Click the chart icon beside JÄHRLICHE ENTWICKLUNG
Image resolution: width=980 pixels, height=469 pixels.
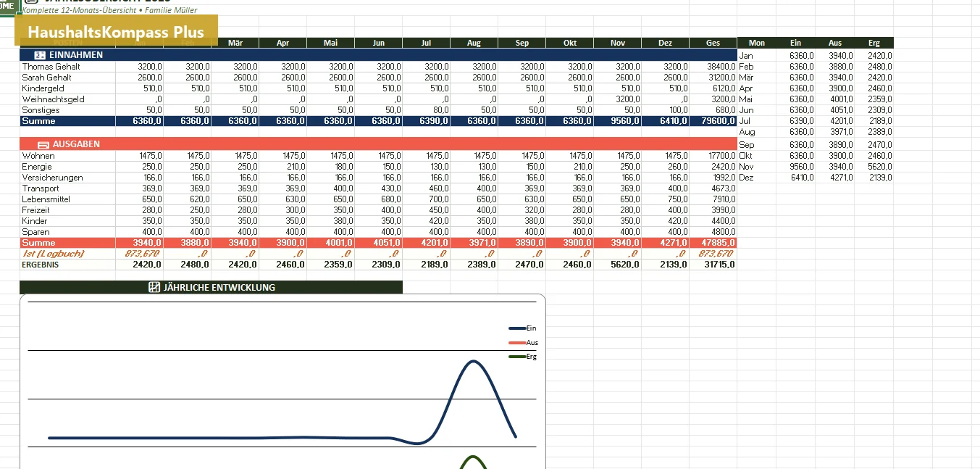[154, 287]
